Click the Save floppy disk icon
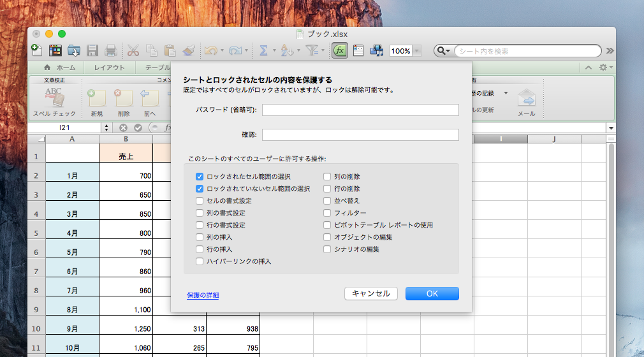This screenshot has height=357, width=644. (x=92, y=50)
